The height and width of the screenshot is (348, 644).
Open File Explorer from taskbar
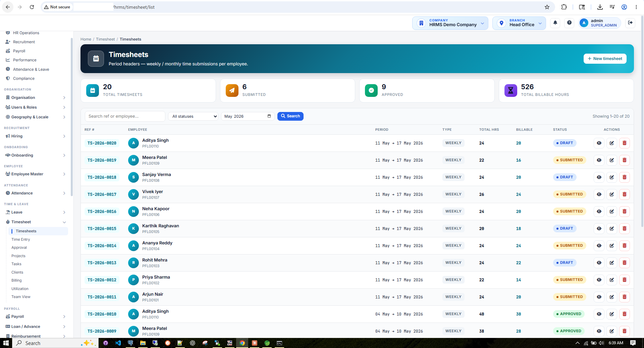tap(143, 343)
